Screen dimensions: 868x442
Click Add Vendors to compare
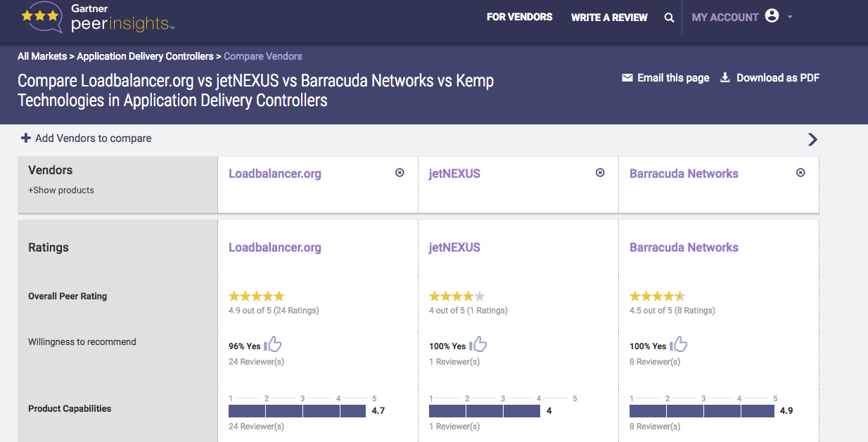pyautogui.click(x=94, y=138)
